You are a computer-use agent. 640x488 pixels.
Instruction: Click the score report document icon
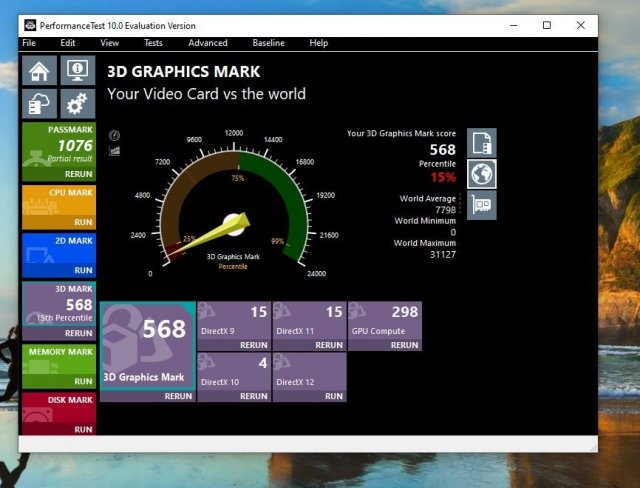(482, 143)
